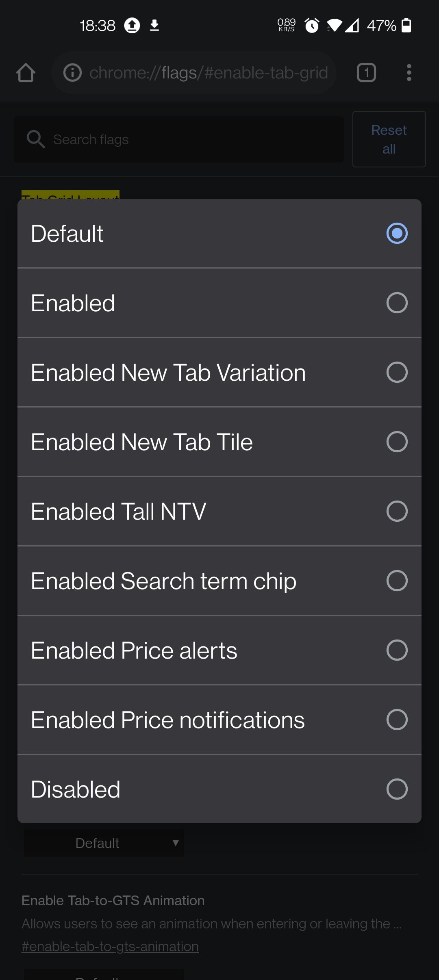Open the tab switcher showing 1 tab
Image resolution: width=439 pixels, height=980 pixels.
coord(366,73)
